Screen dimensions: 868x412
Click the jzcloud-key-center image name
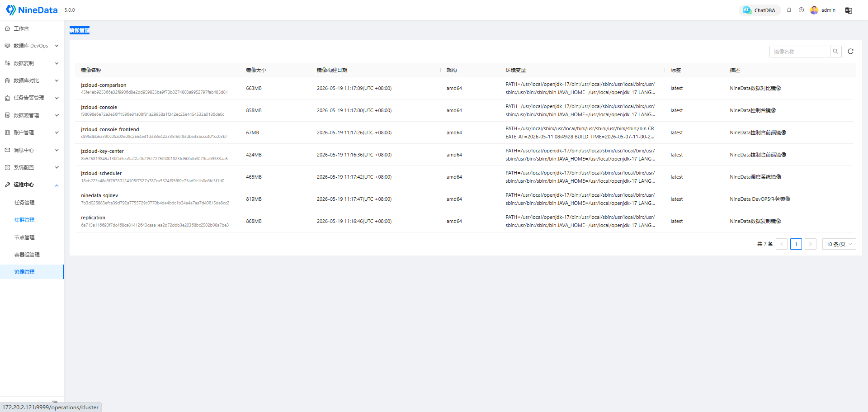tap(102, 151)
